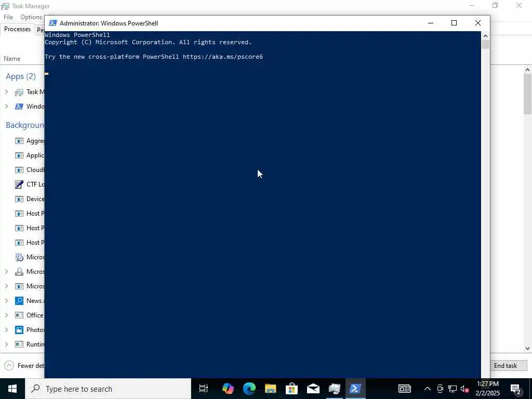Launch Copilot from the taskbar
The image size is (532, 399).
[x=228, y=389]
